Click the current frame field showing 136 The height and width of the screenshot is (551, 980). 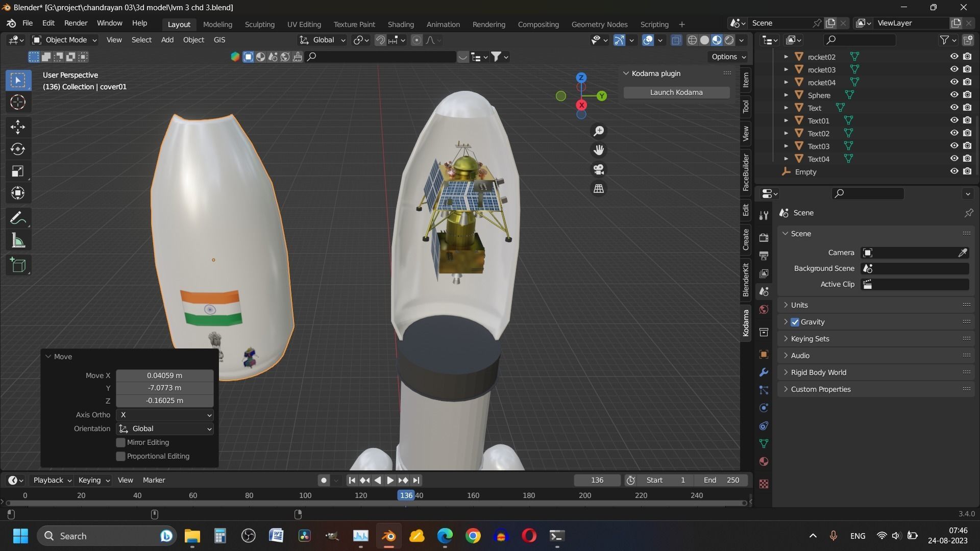(x=597, y=480)
